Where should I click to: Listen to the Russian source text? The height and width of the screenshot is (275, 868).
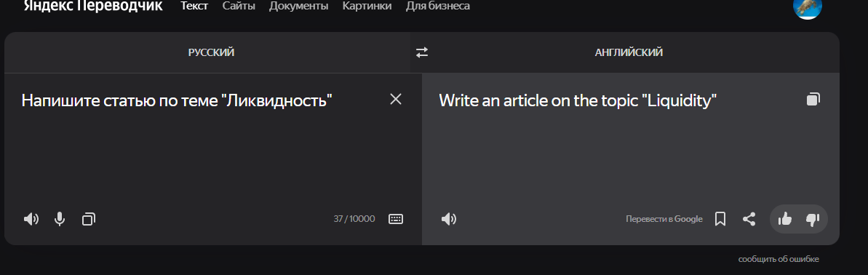point(31,219)
